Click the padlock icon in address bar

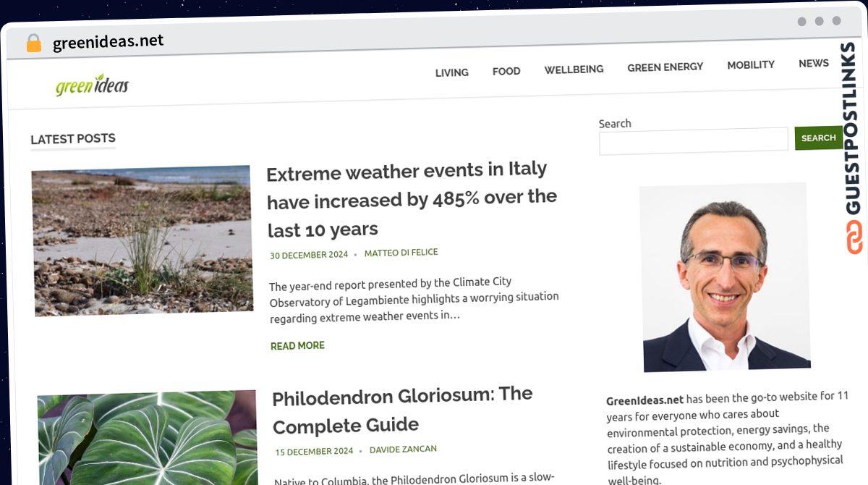(x=34, y=43)
